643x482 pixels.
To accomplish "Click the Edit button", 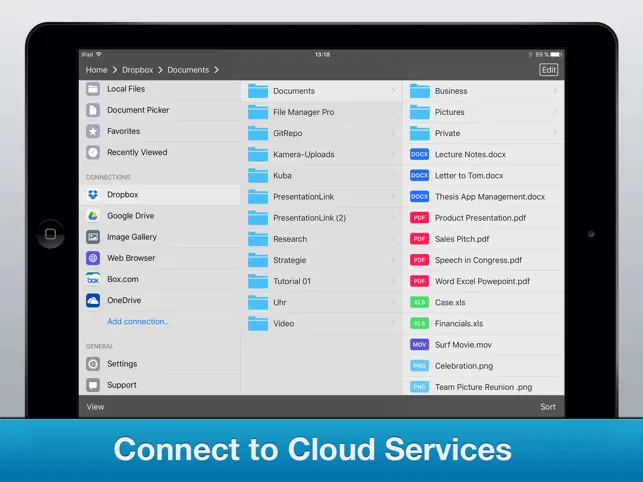I will pyautogui.click(x=549, y=70).
